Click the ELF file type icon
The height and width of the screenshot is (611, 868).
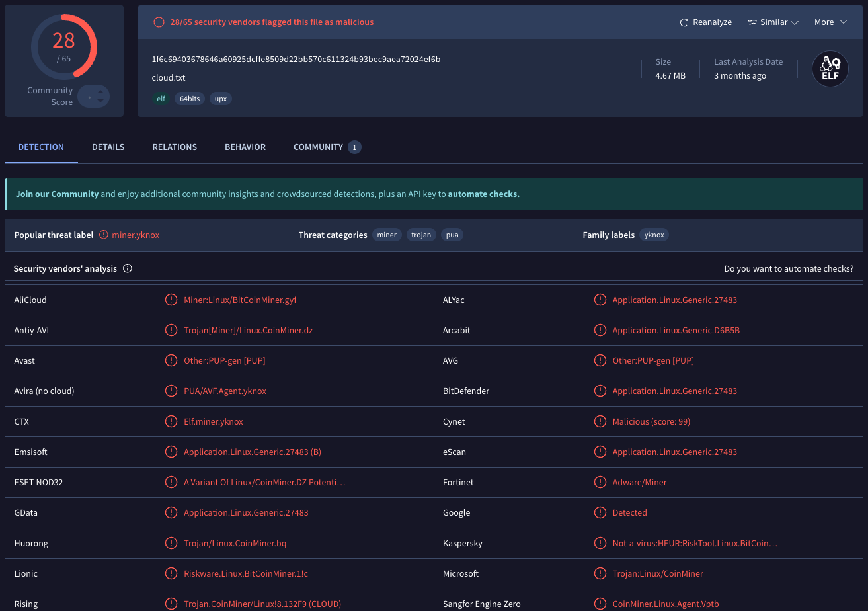[x=830, y=69]
